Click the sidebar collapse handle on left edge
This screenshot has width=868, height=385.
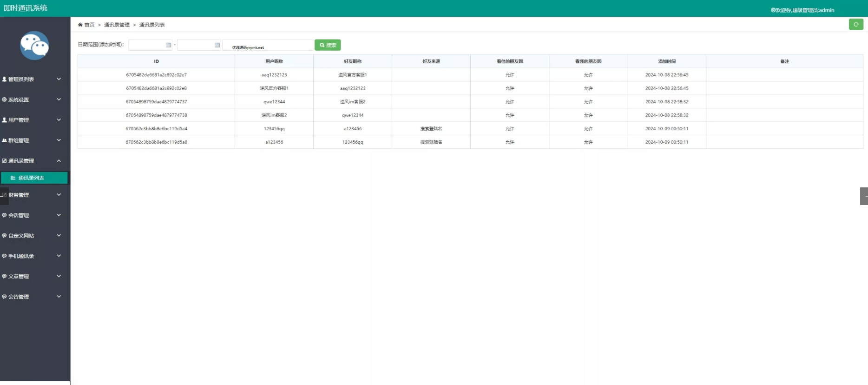point(4,196)
